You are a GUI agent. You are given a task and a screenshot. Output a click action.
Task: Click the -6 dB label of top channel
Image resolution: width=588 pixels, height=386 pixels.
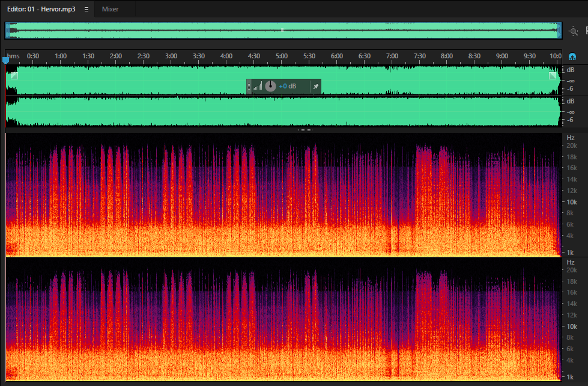click(x=571, y=89)
